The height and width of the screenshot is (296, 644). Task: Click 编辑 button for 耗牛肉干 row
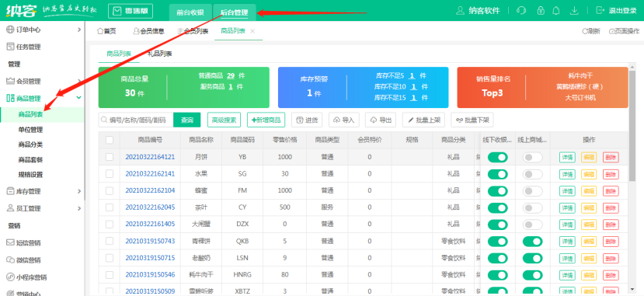click(x=589, y=275)
